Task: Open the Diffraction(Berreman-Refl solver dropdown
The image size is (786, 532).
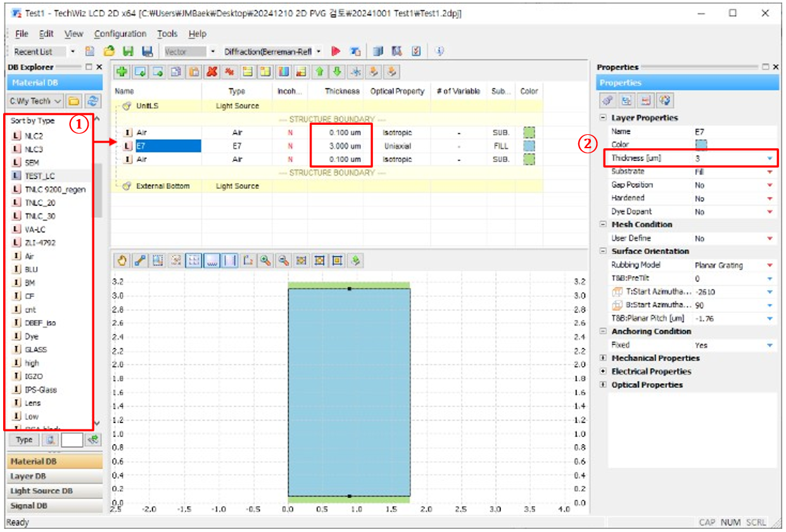Action: tap(319, 51)
